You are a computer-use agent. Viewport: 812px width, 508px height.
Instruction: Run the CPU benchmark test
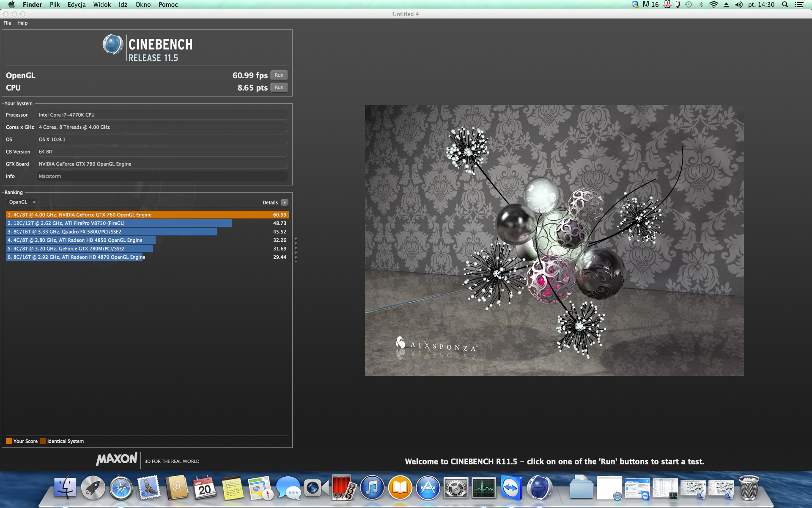pyautogui.click(x=279, y=88)
